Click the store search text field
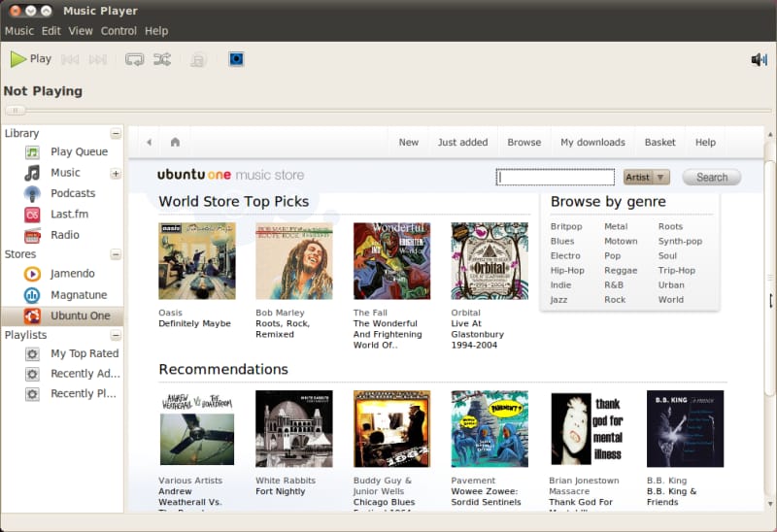 click(555, 178)
